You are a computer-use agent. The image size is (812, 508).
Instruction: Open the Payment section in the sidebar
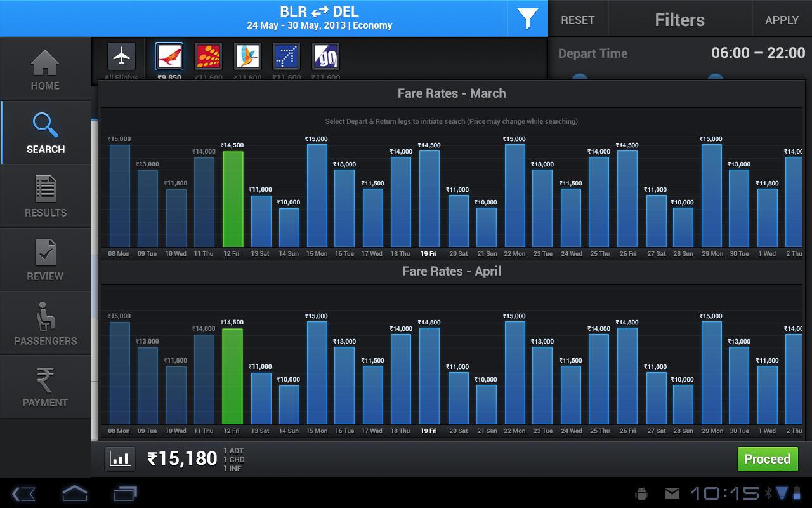point(45,386)
